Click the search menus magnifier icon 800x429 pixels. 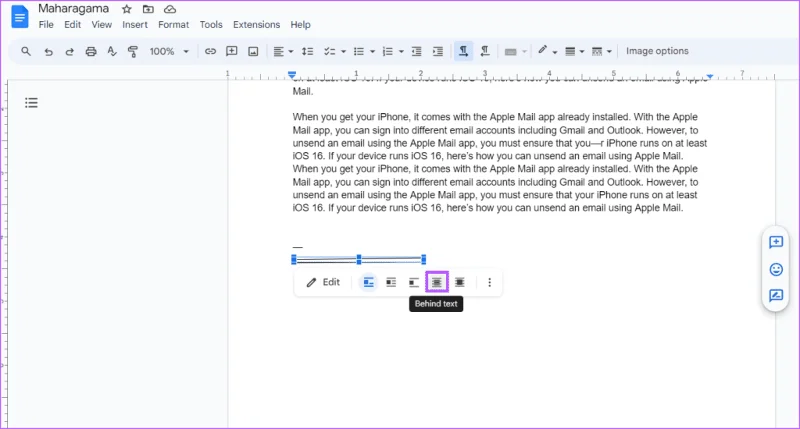click(26, 52)
